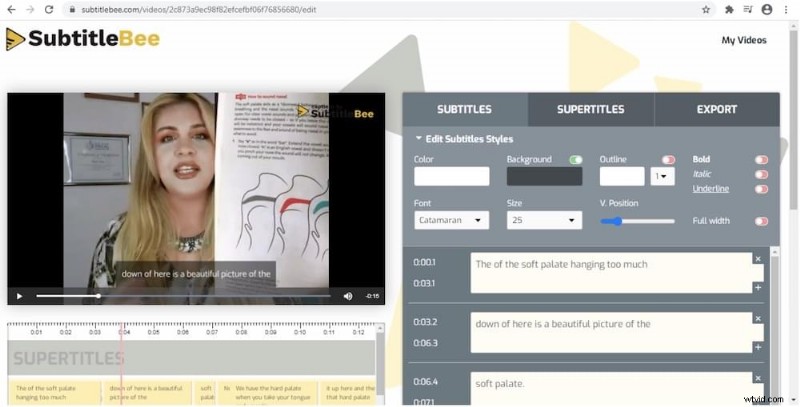Click start time 0:00.1

pyautogui.click(x=424, y=262)
